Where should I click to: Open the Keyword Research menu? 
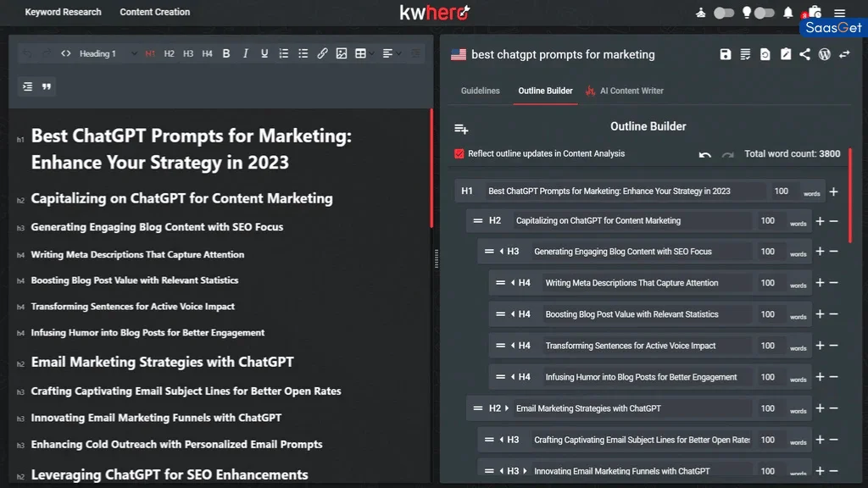coord(63,12)
